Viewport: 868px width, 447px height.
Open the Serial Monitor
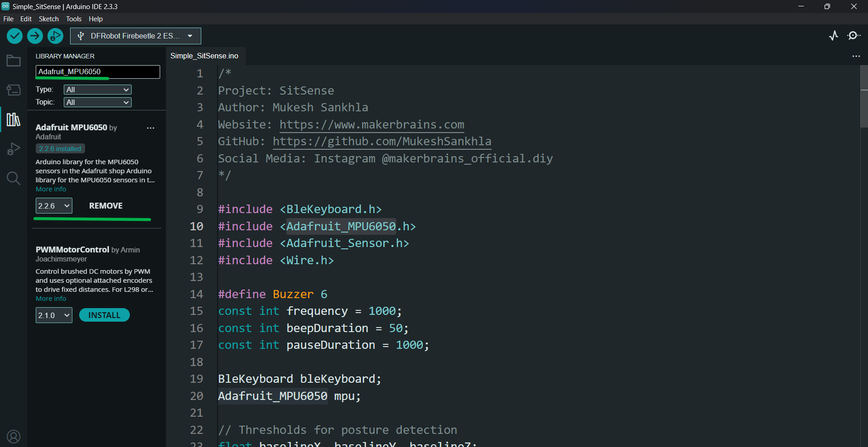(854, 35)
